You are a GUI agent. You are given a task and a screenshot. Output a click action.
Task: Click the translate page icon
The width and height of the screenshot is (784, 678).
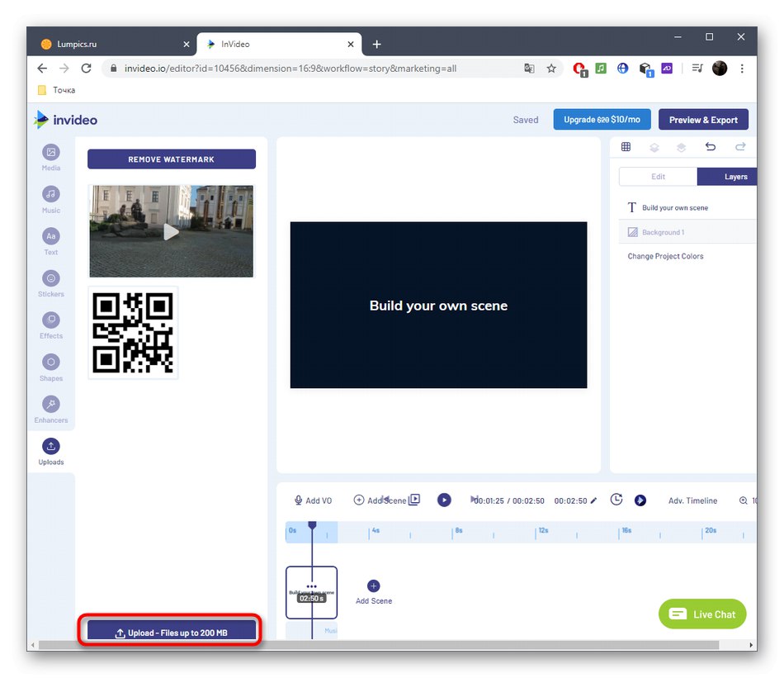coord(529,69)
